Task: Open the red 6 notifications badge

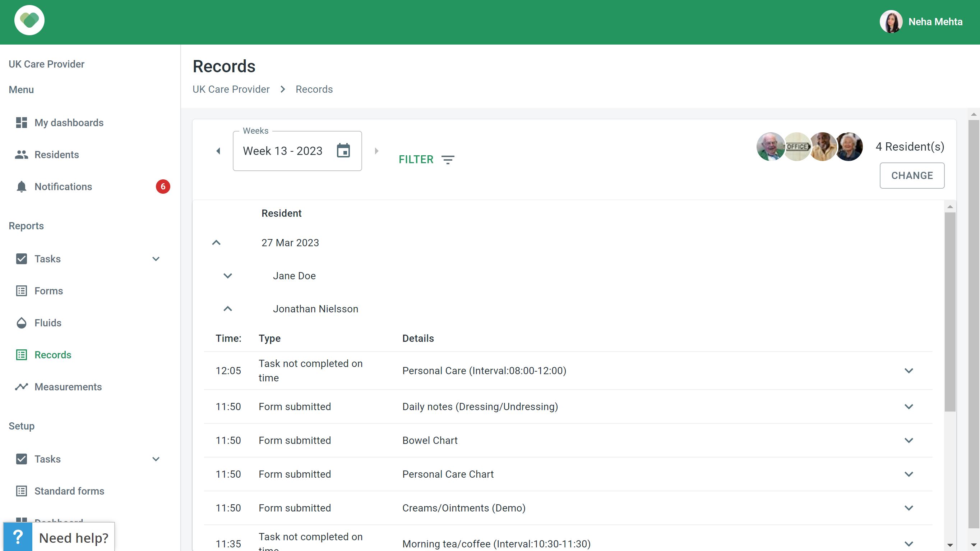Action: (163, 187)
